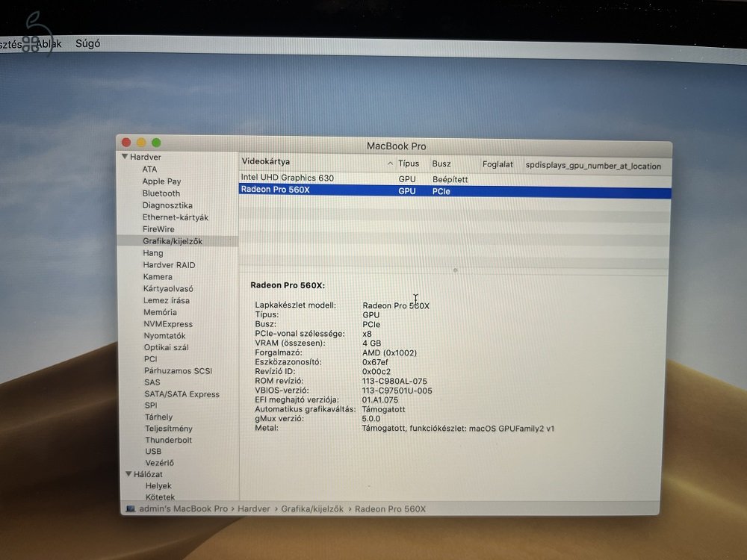Collapse the Hálózat tree section

pyautogui.click(x=128, y=474)
